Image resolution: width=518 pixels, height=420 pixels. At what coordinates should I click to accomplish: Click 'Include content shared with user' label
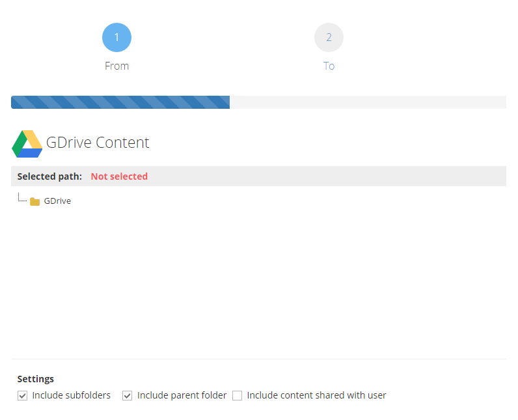pyautogui.click(x=316, y=395)
